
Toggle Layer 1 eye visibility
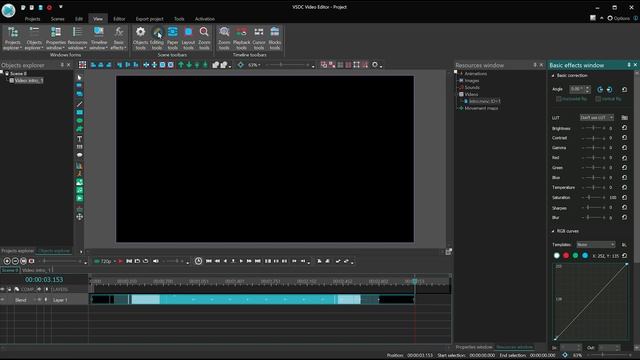pyautogui.click(x=2, y=300)
